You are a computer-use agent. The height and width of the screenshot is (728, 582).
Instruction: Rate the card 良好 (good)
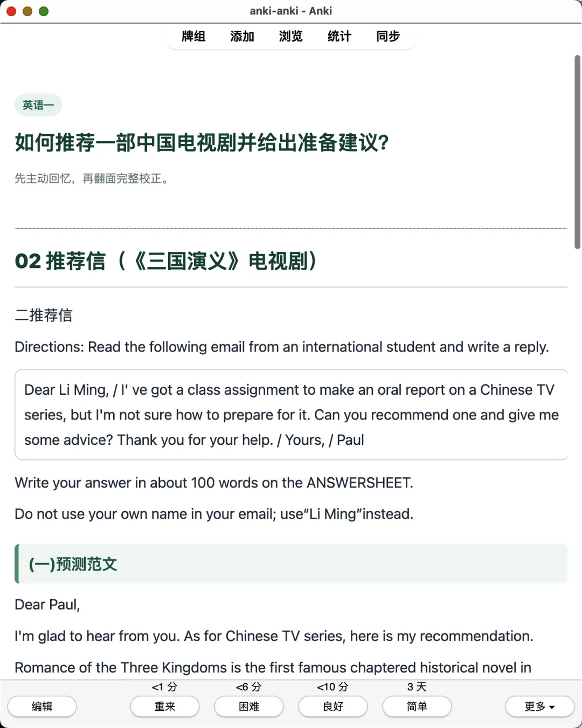(333, 706)
